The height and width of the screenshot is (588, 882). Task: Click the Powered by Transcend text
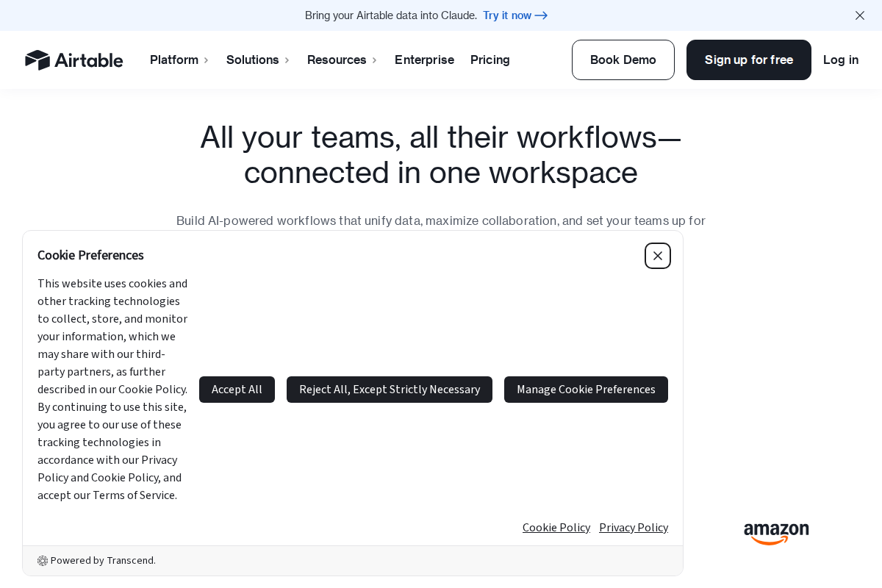[x=103, y=561]
